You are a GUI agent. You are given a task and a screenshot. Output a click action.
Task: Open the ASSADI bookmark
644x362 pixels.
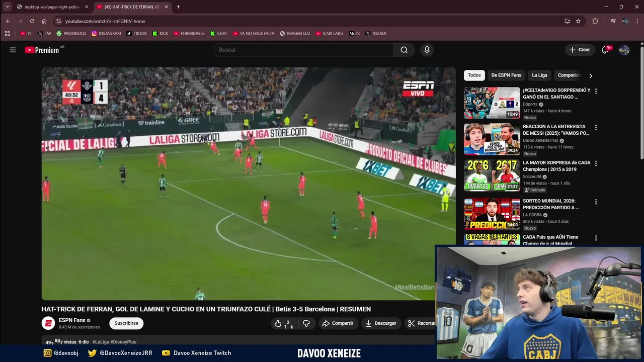click(x=375, y=34)
